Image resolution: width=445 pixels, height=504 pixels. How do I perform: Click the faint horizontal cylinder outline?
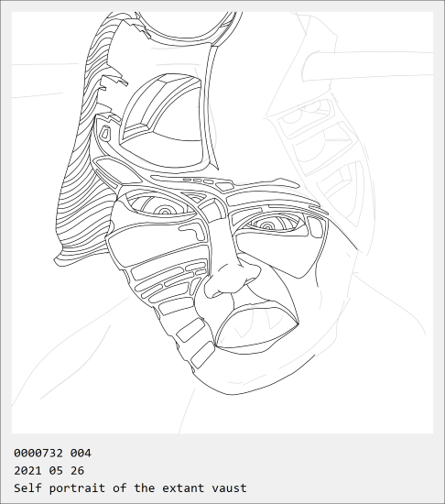pyautogui.click(x=367, y=66)
